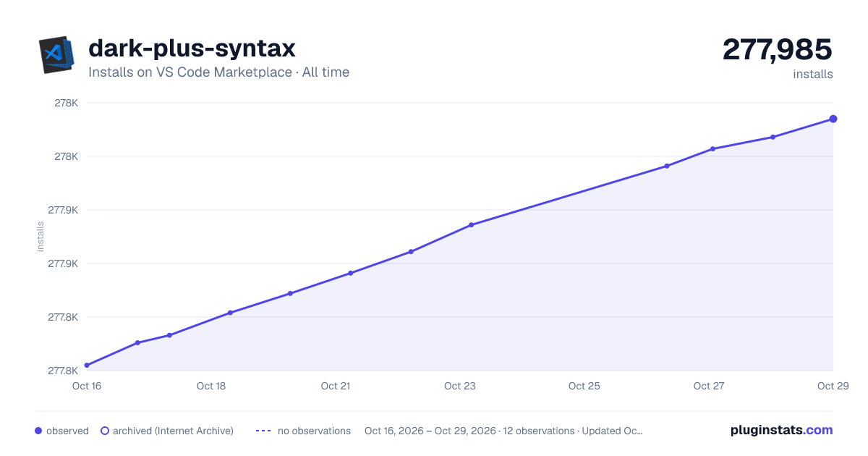Click the 'no observations' legend label
This screenshot has height=456, width=868.
pos(314,431)
